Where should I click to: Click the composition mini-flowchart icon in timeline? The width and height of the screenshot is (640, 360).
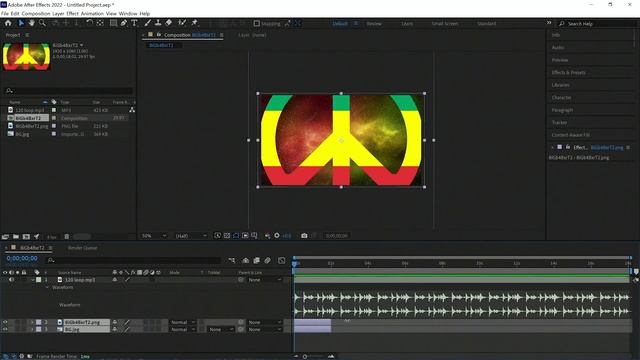click(232, 260)
